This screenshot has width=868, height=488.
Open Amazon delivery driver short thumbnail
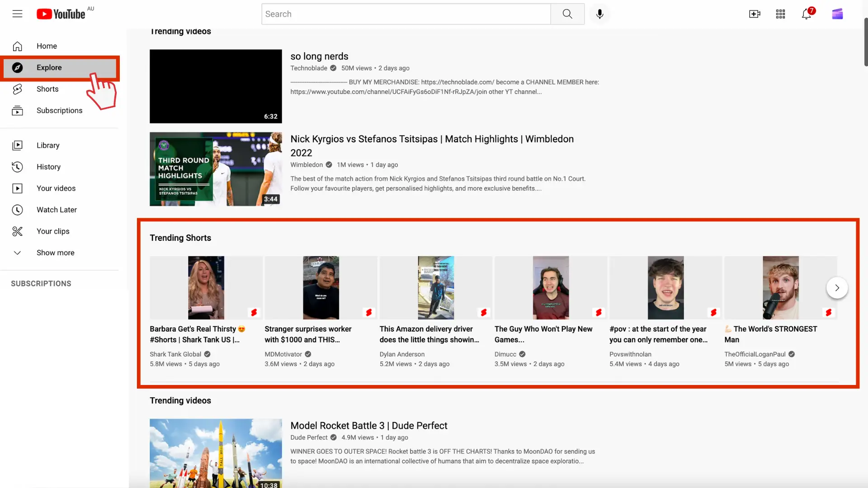436,288
